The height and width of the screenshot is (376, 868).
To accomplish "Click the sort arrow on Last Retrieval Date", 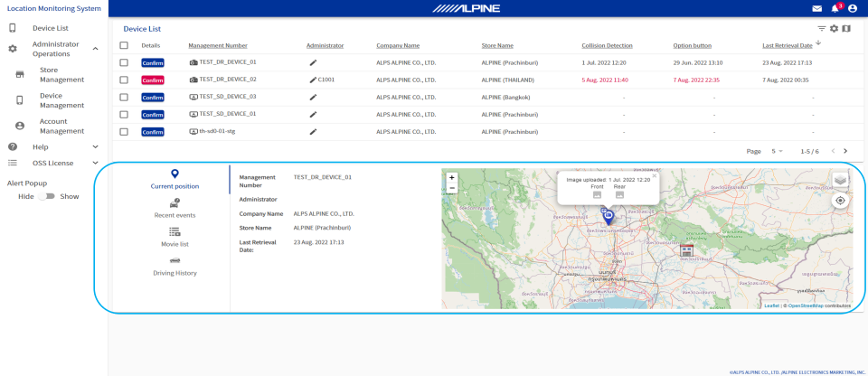I will pyautogui.click(x=819, y=43).
